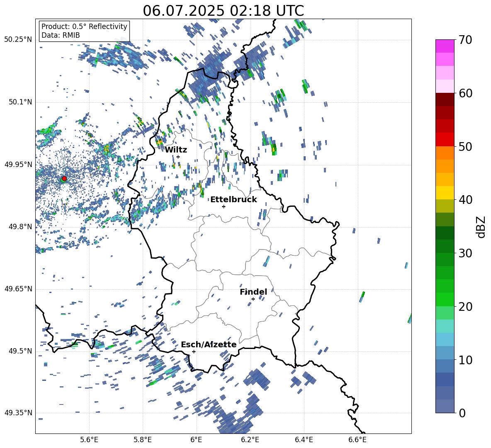The image size is (491, 448).
Task: Click the 49.35°N latitude label
Action: point(18,413)
